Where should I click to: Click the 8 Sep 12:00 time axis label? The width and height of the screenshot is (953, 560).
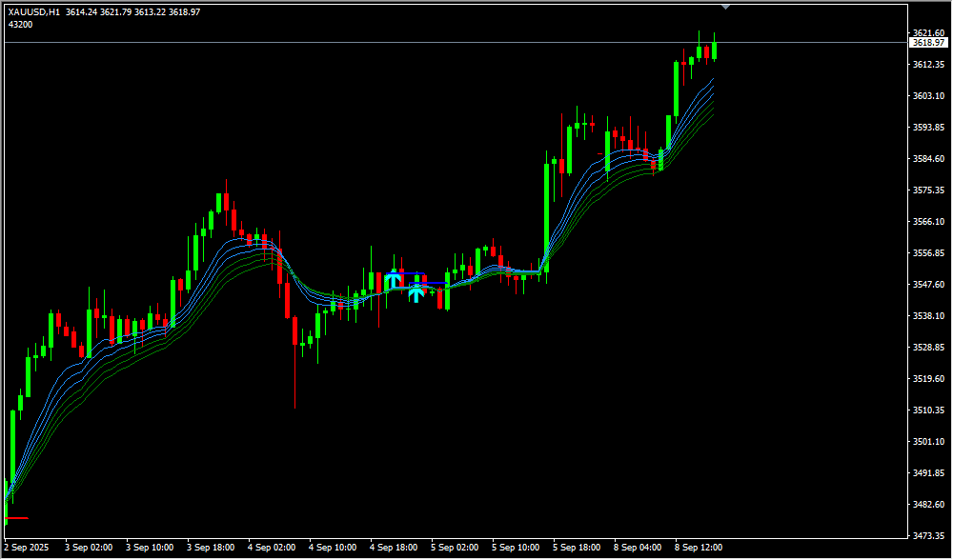click(699, 548)
